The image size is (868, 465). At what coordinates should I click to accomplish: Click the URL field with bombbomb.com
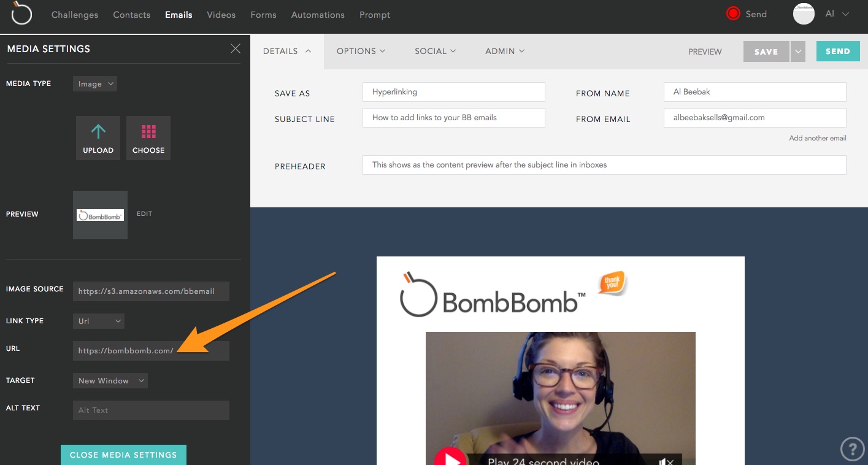click(x=151, y=351)
